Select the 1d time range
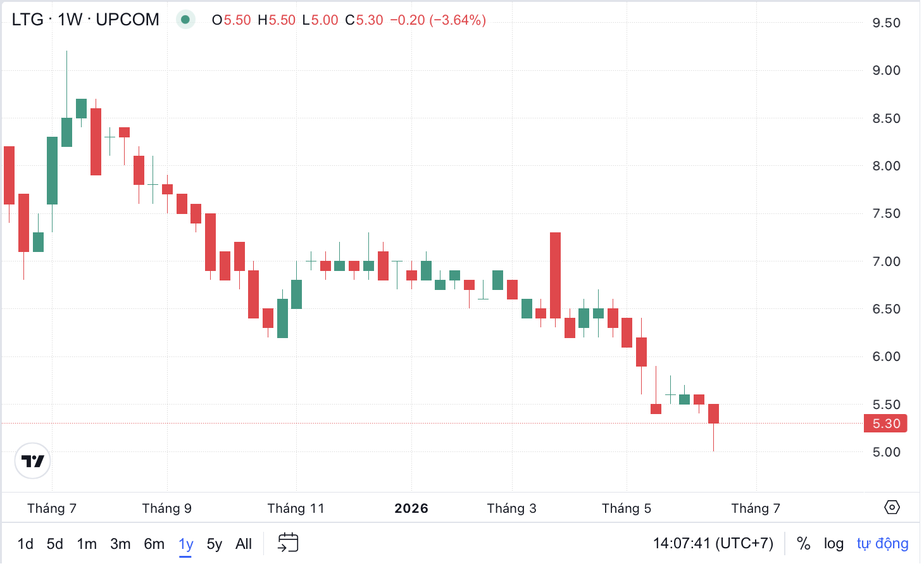Screen dimensions: 924x566 (25, 544)
